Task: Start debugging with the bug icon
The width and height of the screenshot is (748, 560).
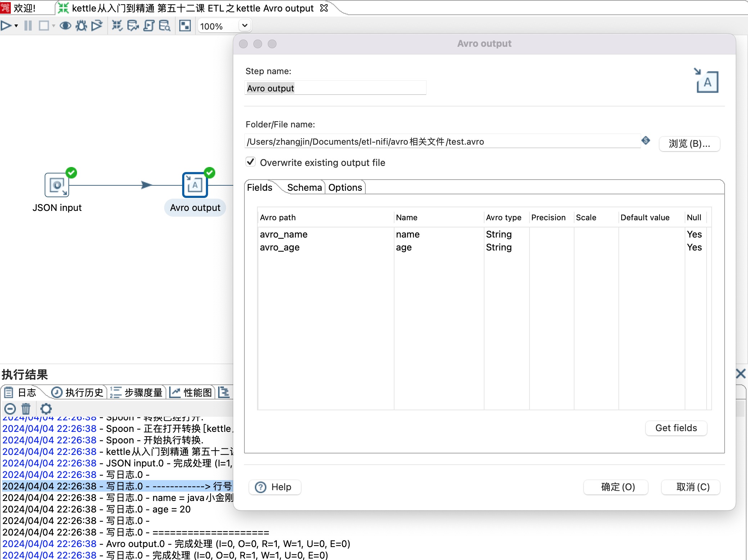Action: [x=81, y=26]
